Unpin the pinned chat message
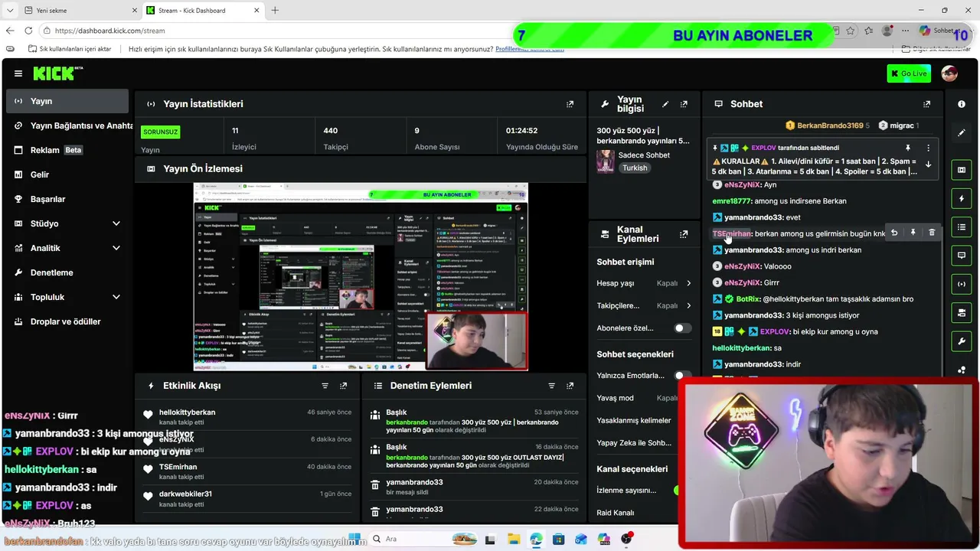This screenshot has width=980, height=551. tap(908, 148)
